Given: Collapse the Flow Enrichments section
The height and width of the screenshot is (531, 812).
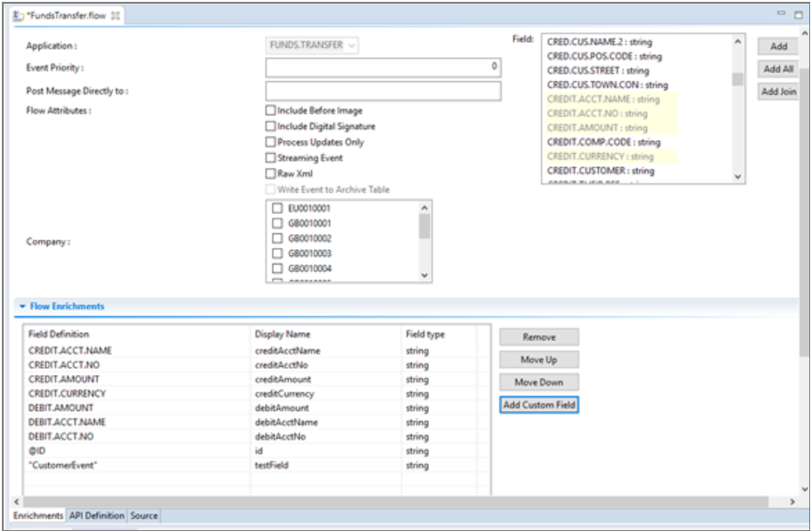Looking at the screenshot, I should [x=22, y=306].
